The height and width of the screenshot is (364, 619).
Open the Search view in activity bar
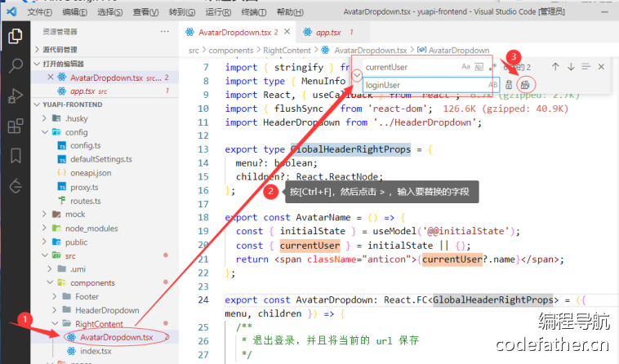[15, 65]
